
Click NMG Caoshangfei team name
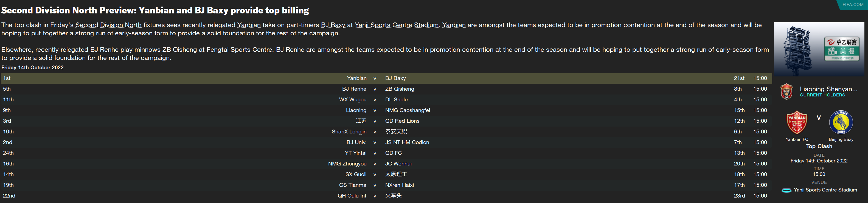tap(407, 110)
